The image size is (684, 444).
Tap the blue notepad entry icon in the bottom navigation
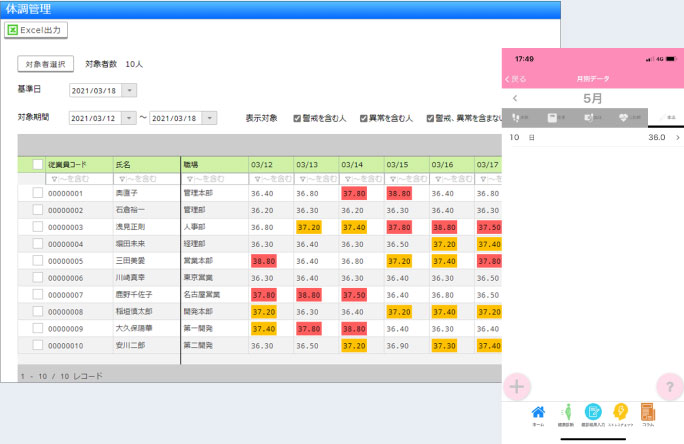593,413
